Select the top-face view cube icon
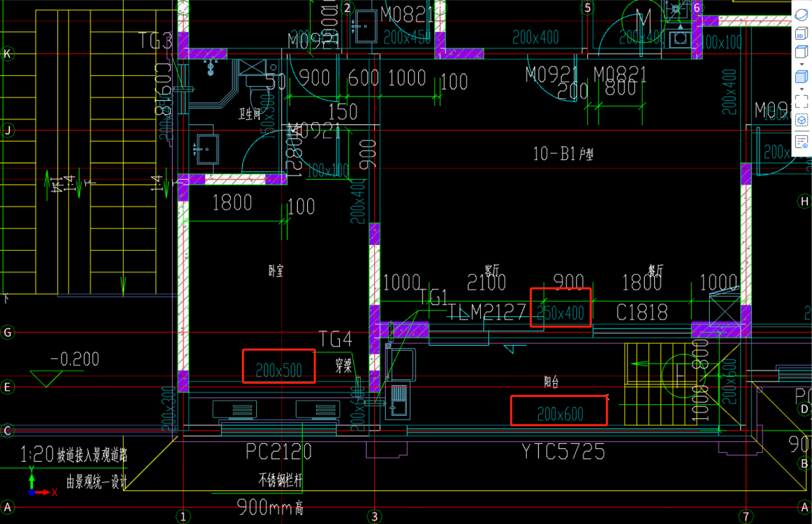This screenshot has height=524, width=812. click(801, 52)
